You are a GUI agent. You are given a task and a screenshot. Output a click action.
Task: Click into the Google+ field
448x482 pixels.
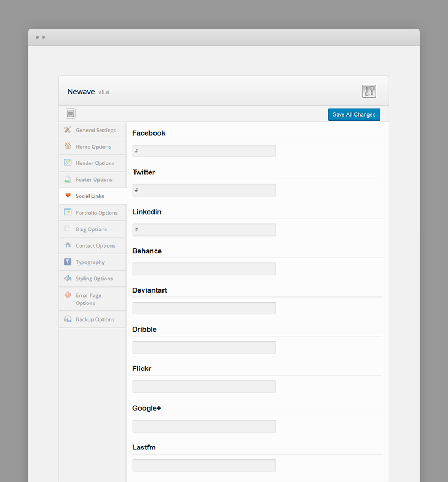(204, 426)
